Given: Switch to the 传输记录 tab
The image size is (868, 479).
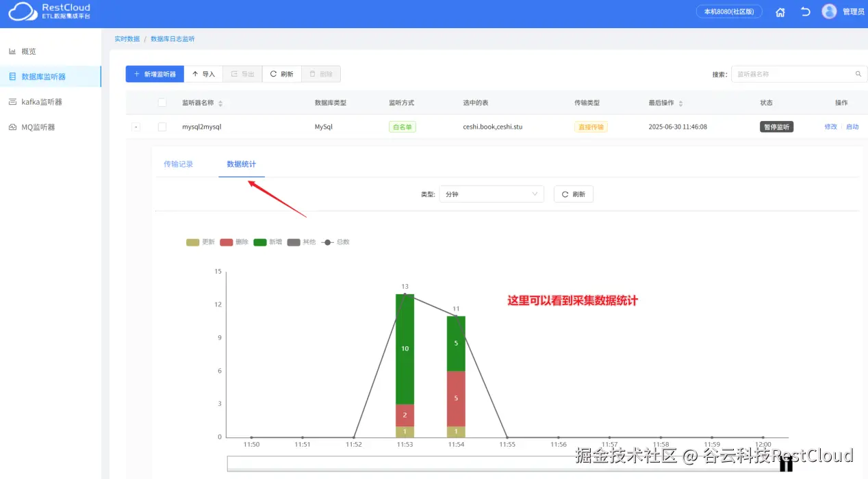Looking at the screenshot, I should [x=178, y=164].
